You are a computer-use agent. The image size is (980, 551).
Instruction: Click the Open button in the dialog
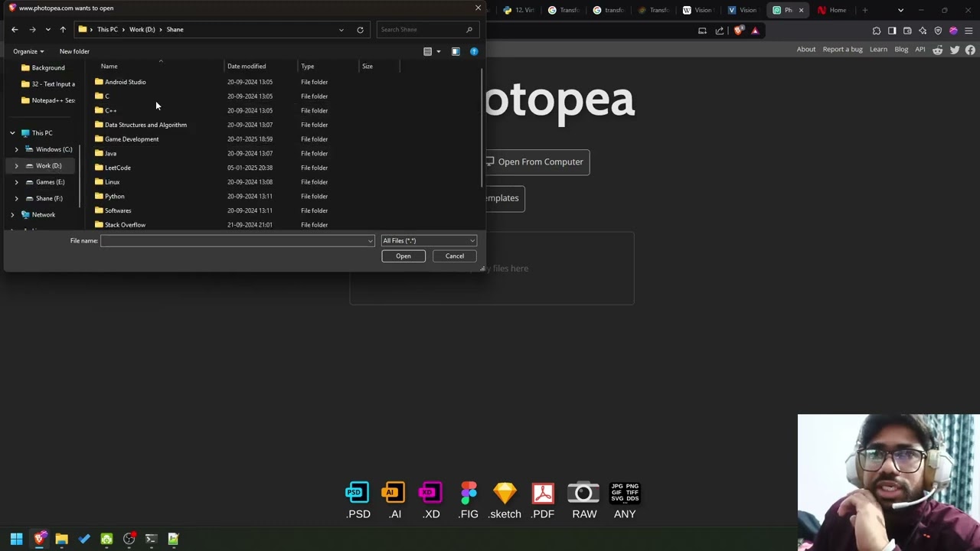(403, 256)
